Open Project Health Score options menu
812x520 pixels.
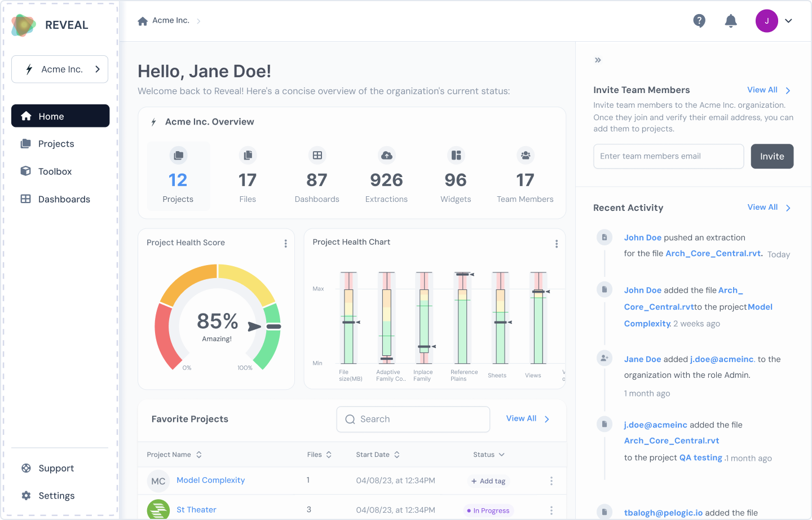(x=285, y=244)
